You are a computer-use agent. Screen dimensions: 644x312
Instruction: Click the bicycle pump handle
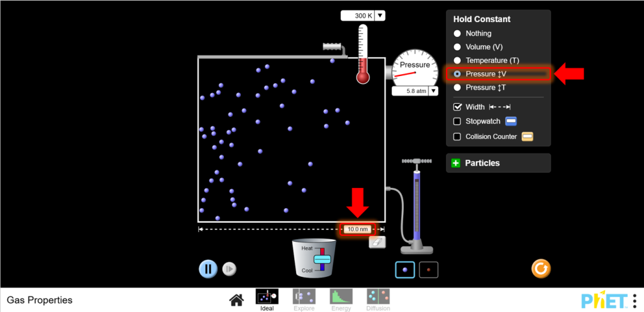click(417, 161)
